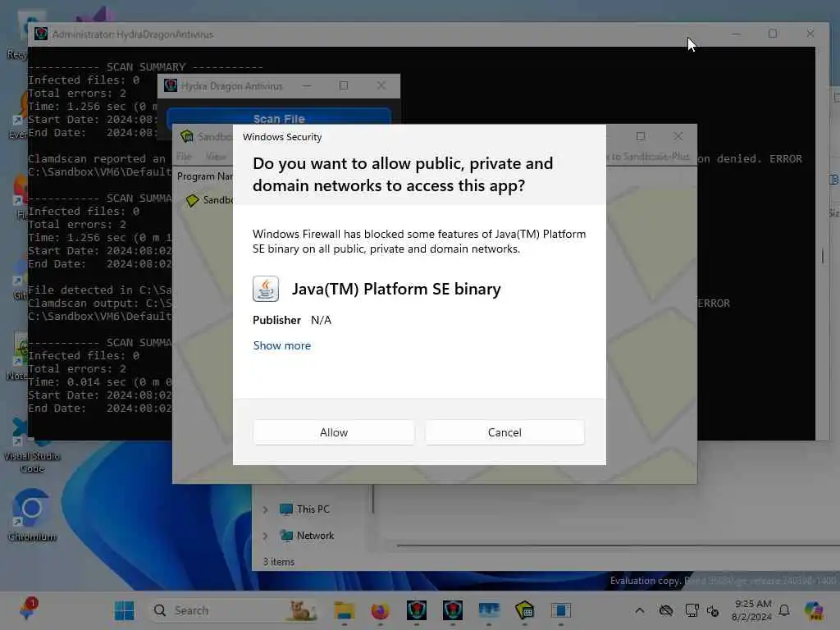
Task: Open the notification bell
Action: click(784, 610)
